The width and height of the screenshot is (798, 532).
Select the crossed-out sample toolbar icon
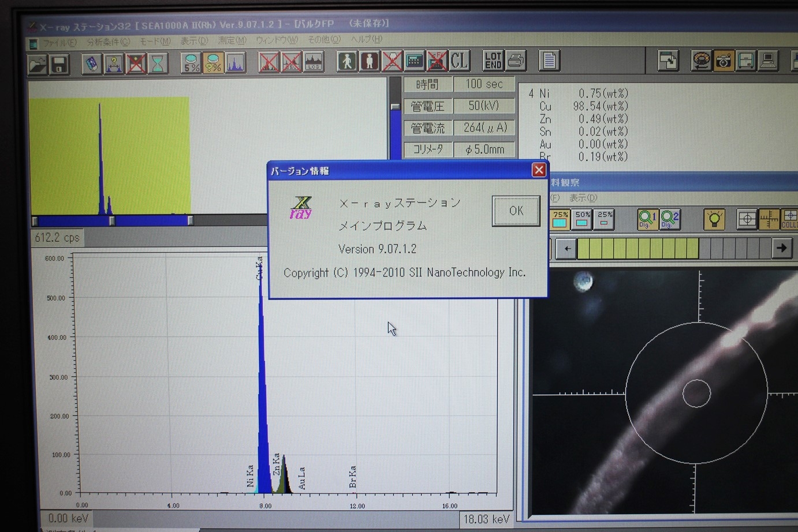(x=136, y=63)
